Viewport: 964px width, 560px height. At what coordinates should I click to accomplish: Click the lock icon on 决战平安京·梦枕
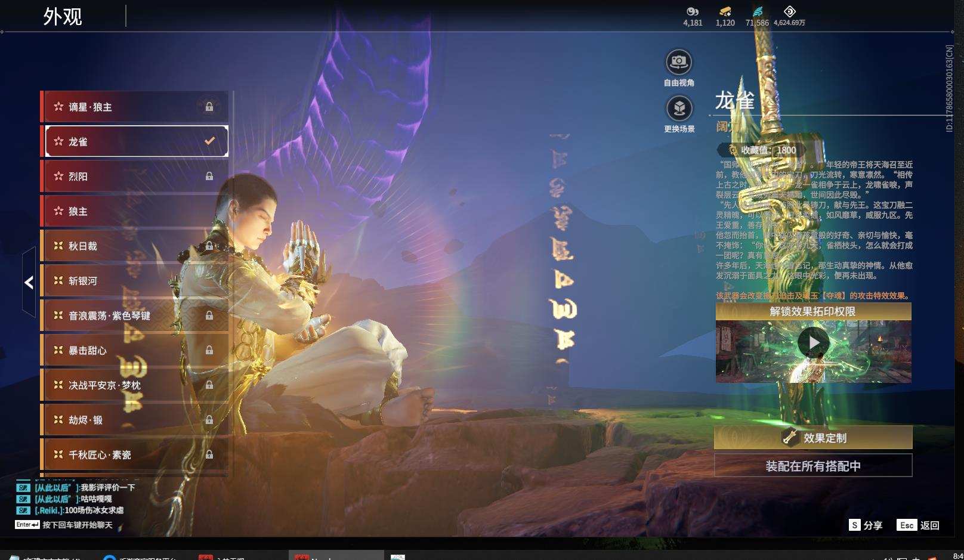coord(209,385)
